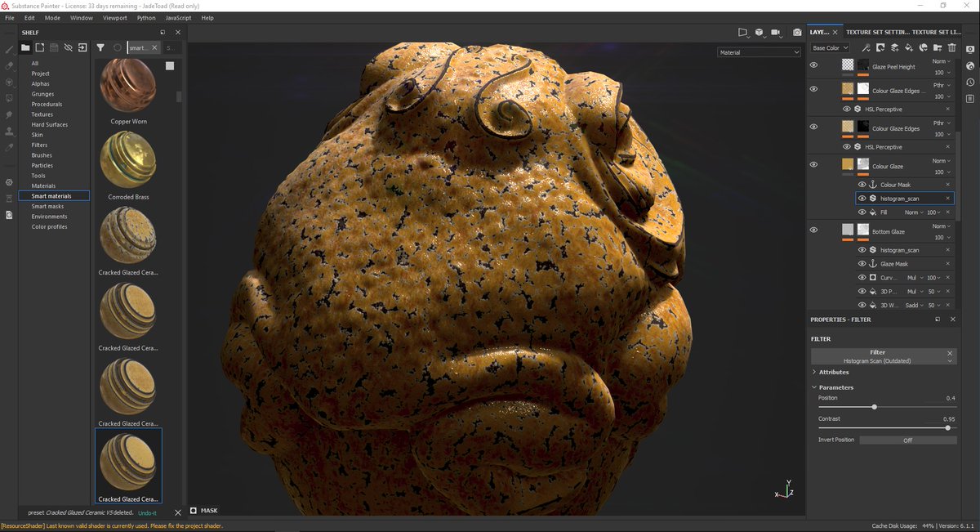Open Display settings in the right dock

[970, 49]
